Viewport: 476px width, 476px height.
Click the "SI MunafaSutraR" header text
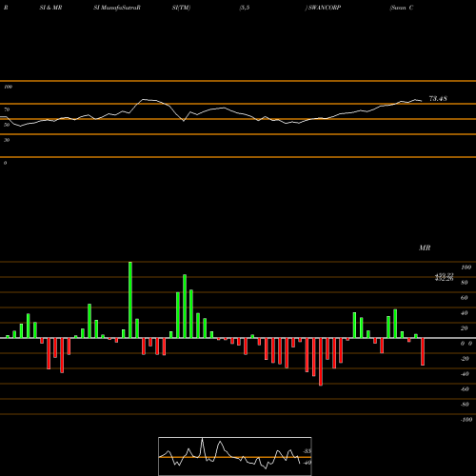(x=117, y=8)
